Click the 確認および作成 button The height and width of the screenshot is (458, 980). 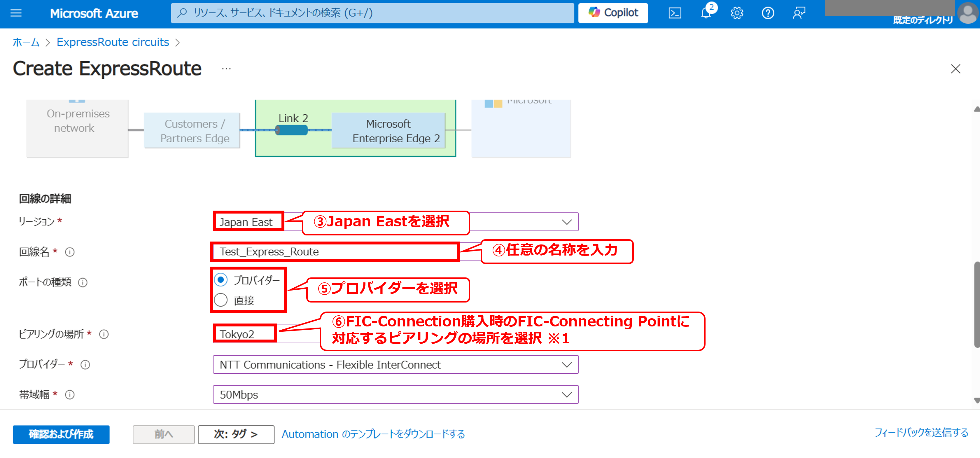61,434
